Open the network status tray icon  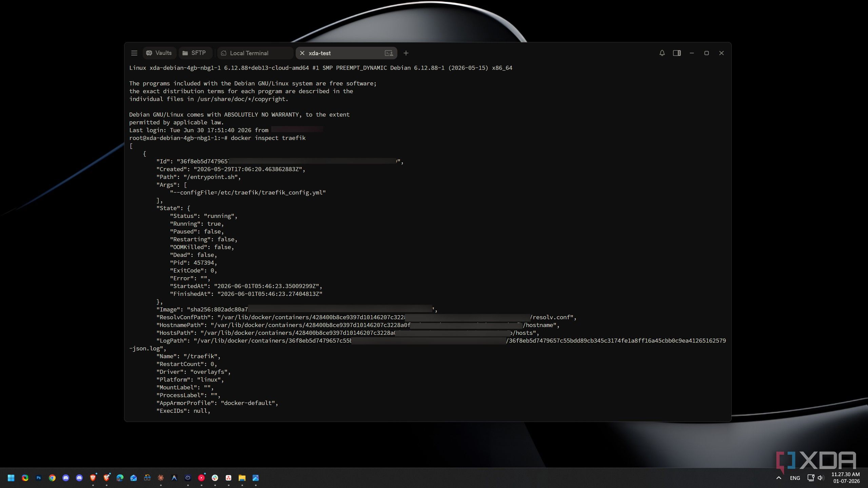point(811,478)
